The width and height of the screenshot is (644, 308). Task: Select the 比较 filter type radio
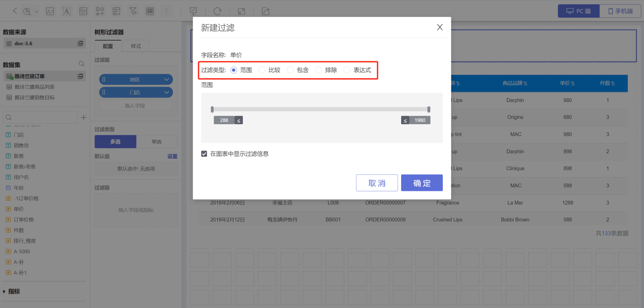[x=262, y=70]
